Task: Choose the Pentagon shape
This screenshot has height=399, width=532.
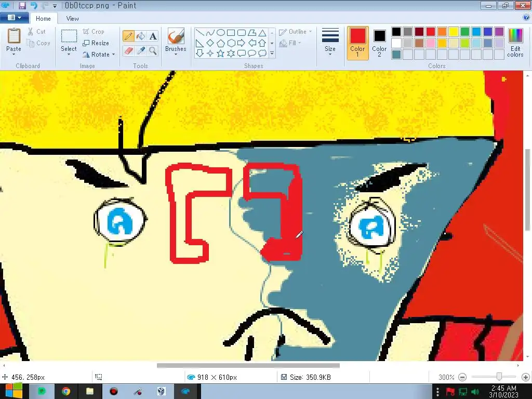Action: (220, 43)
